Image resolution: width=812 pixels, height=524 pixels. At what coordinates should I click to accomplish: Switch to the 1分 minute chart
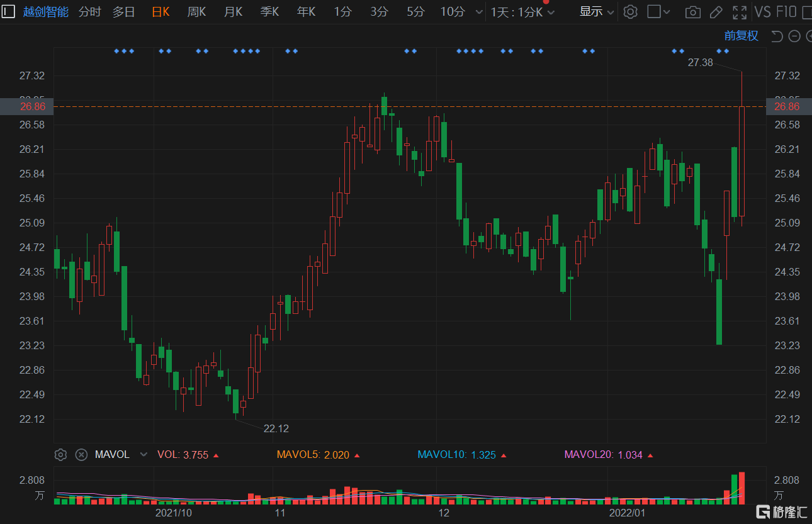click(342, 11)
